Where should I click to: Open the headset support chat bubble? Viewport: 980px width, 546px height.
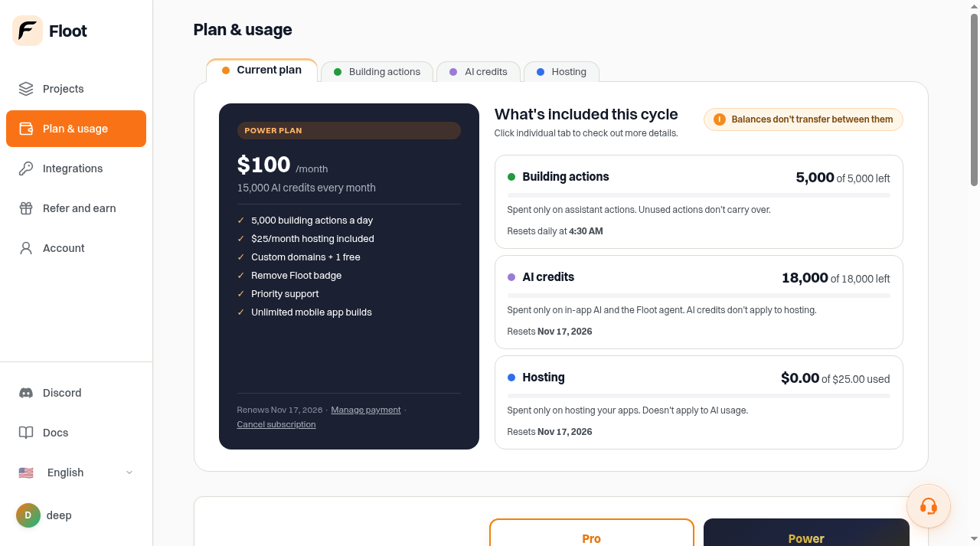pos(929,506)
